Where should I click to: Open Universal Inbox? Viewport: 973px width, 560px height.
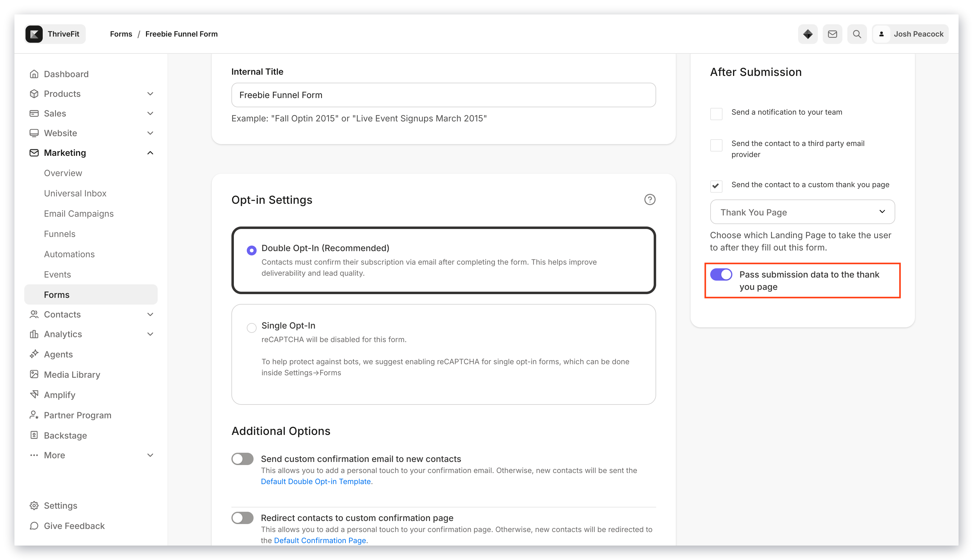pos(75,193)
